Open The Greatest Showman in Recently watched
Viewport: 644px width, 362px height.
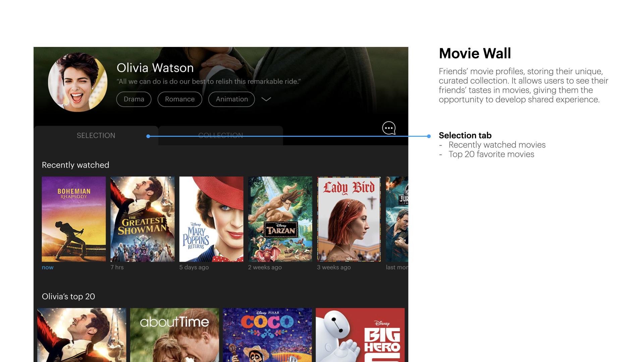(143, 219)
